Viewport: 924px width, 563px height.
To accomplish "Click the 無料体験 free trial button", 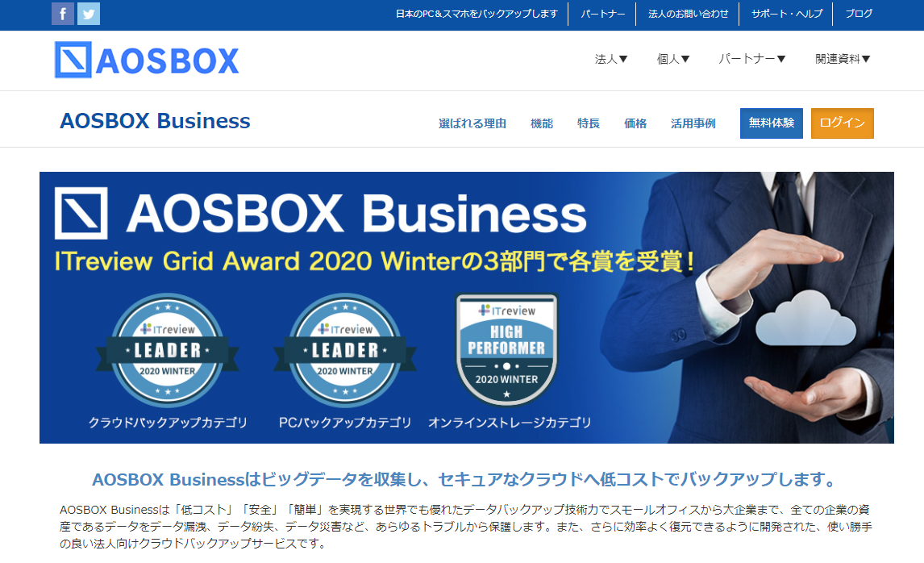I will (772, 123).
